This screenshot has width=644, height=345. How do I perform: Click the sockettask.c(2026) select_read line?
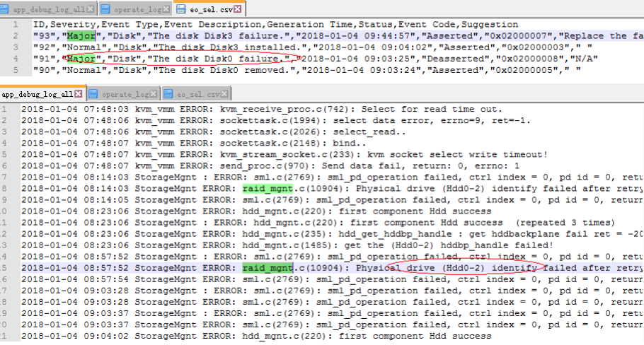point(214,131)
